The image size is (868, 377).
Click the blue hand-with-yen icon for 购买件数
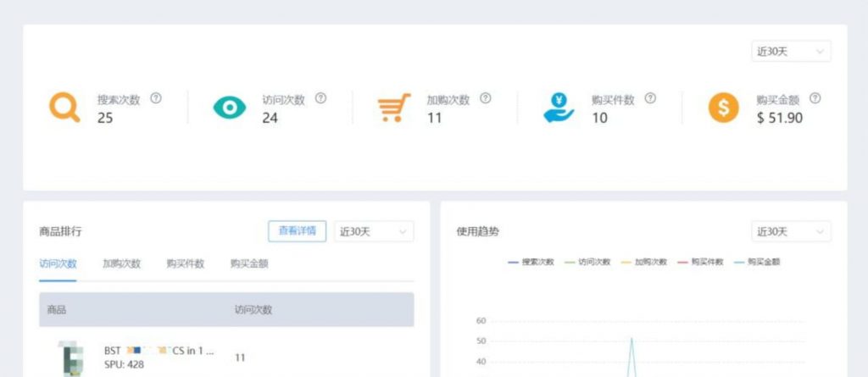pos(559,108)
